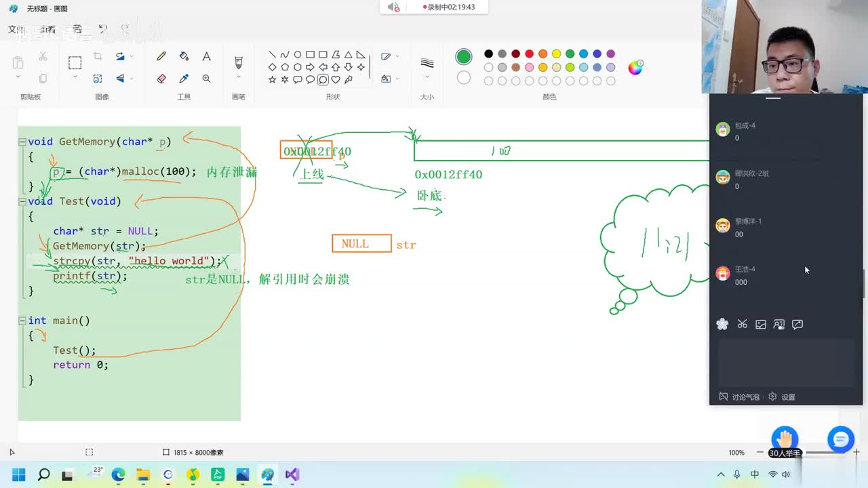Pick the triangle shape
Image resolution: width=868 pixels, height=488 pixels.
tap(348, 55)
